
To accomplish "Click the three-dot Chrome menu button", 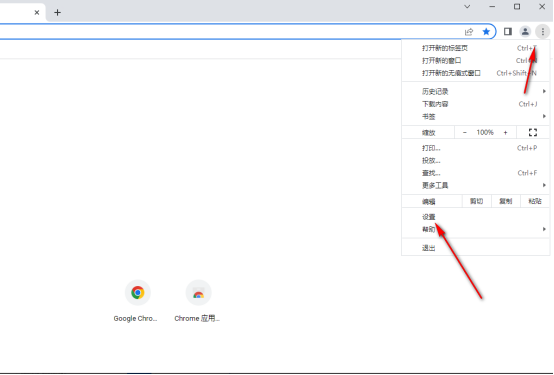I will (543, 32).
